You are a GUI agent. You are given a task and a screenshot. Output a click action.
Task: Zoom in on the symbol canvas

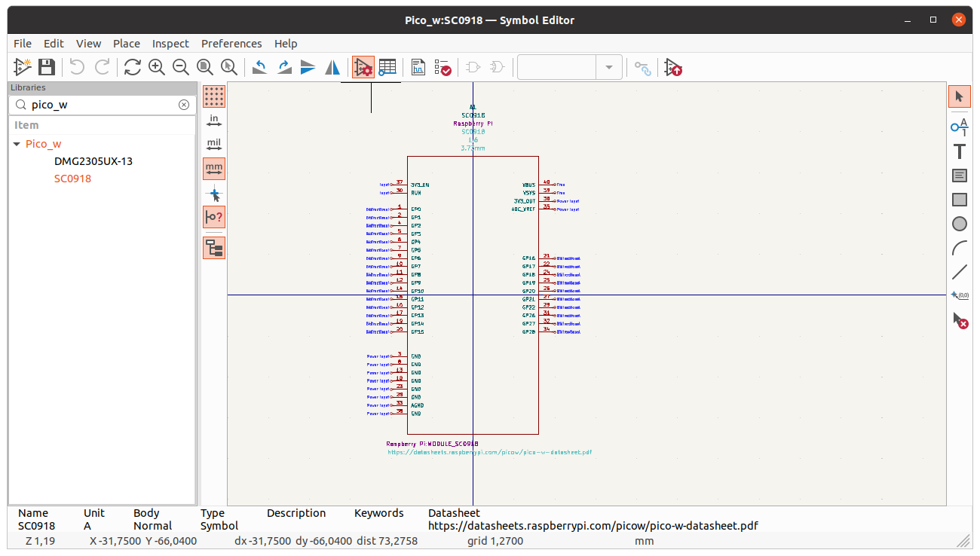coord(157,67)
